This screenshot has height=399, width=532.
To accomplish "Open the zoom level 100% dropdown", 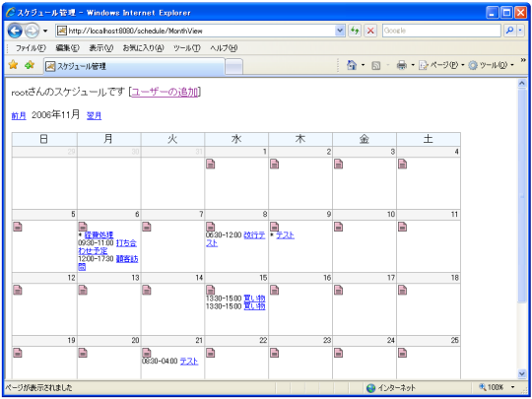I will (x=512, y=387).
